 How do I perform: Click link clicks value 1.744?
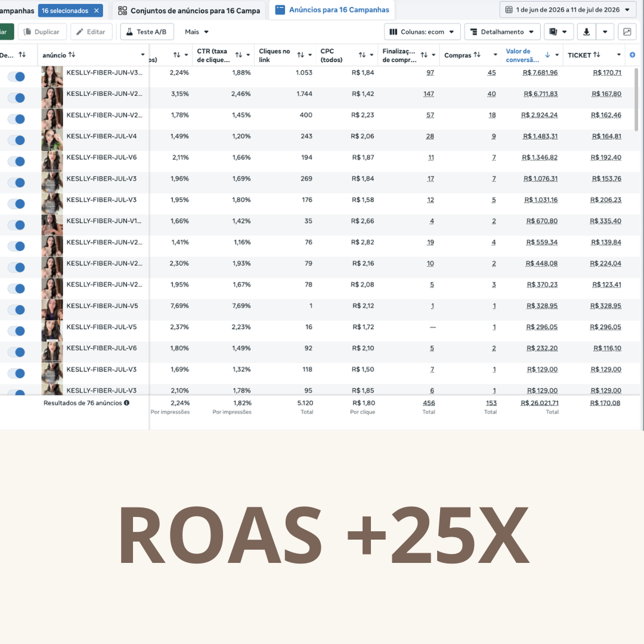[304, 94]
